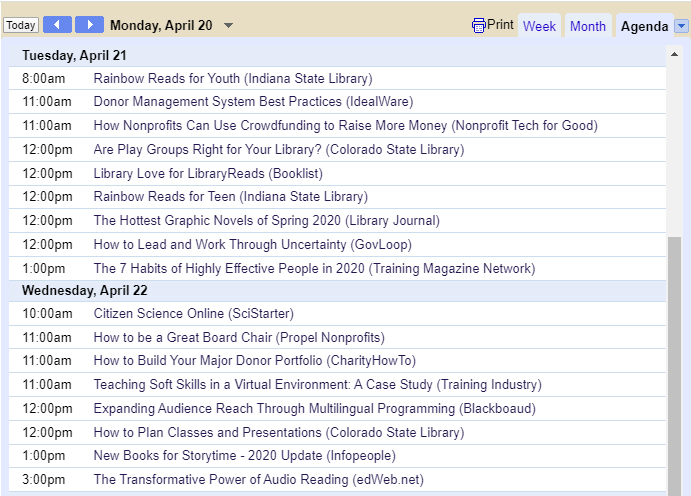Image resolution: width=691 pixels, height=496 pixels.
Task: Click 1:00pm time for 7 Habits event
Action: coord(44,269)
